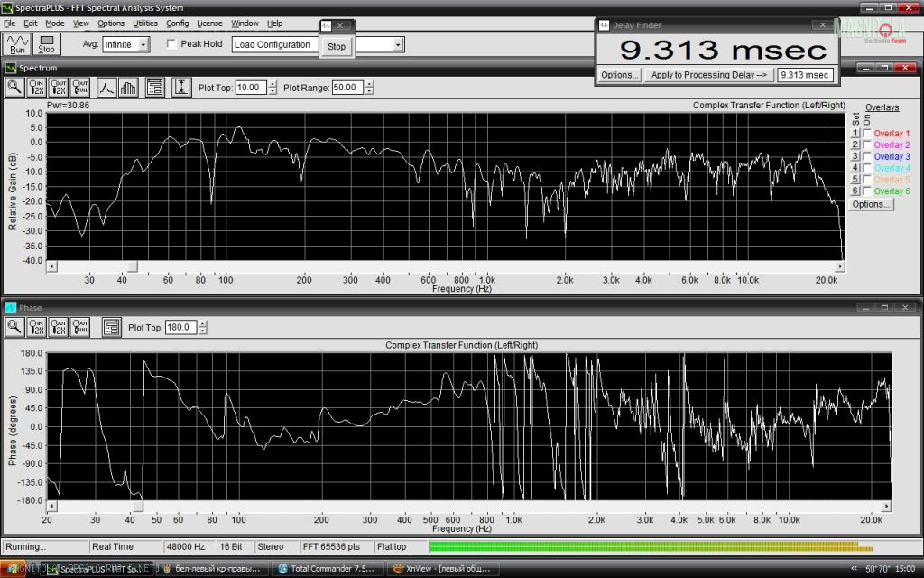Switch Spectrum plot to bar graph view
The width and height of the screenshot is (924, 578).
coord(128,88)
